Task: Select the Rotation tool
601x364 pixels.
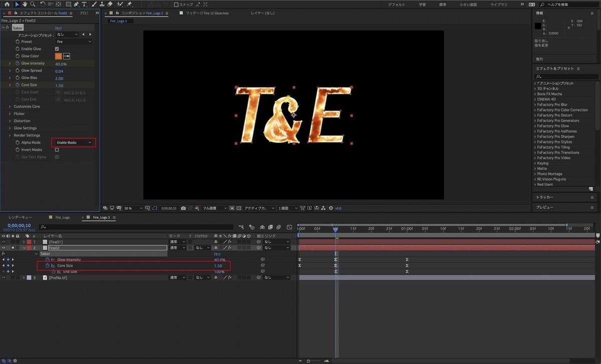Action: pyautogui.click(x=43, y=4)
